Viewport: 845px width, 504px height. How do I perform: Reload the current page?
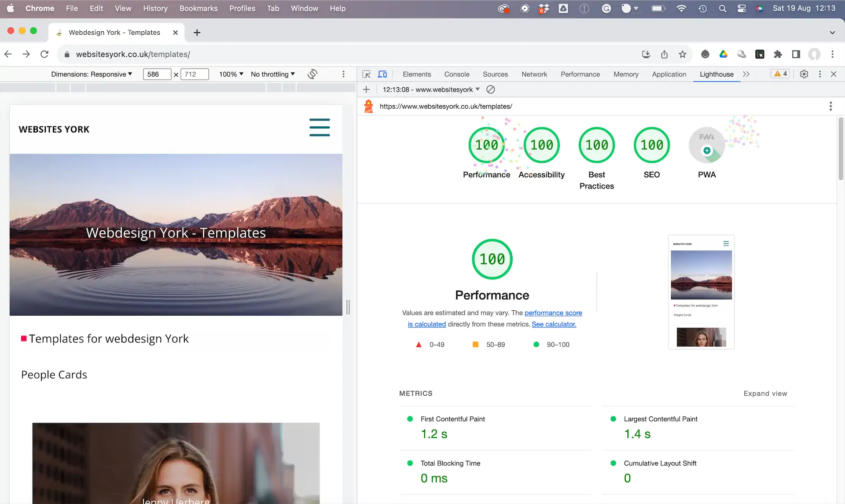(x=44, y=54)
